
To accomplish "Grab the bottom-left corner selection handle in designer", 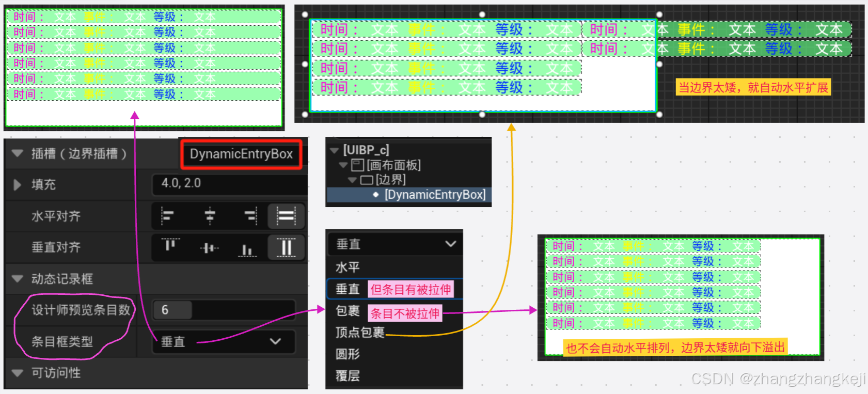I will [305, 114].
